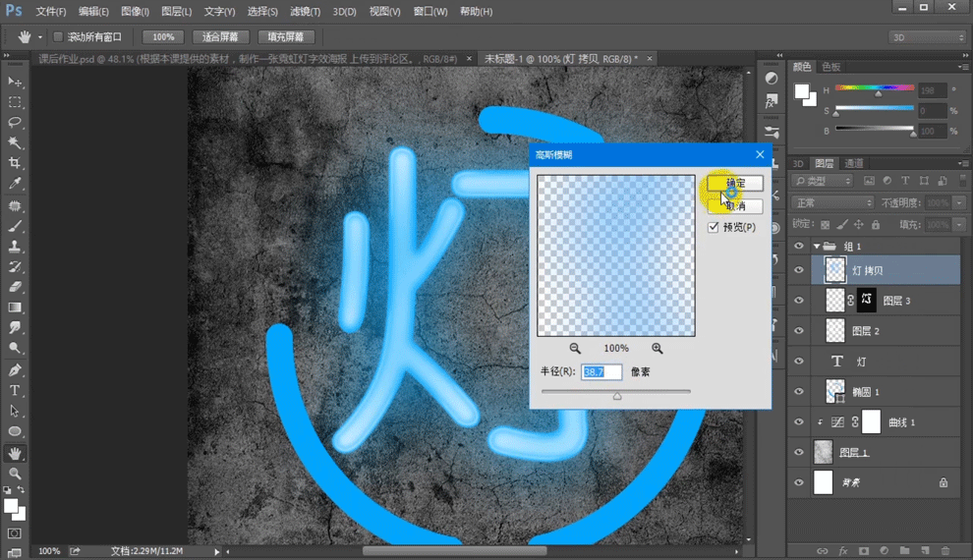Screen dimensions: 973x560
Task: Hide the 灯 text layer
Action: (799, 361)
